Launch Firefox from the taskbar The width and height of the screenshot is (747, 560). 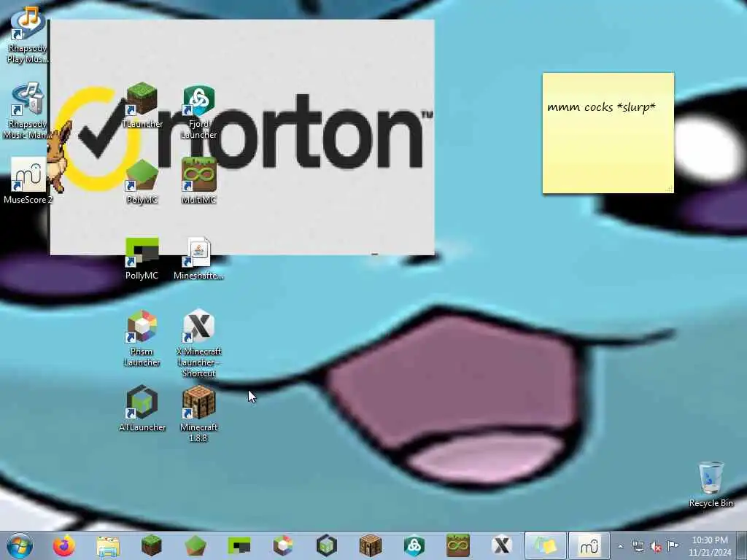[64, 545]
